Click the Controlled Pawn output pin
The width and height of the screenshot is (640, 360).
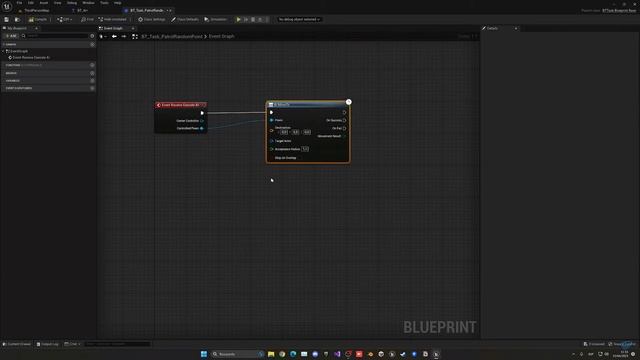202,128
